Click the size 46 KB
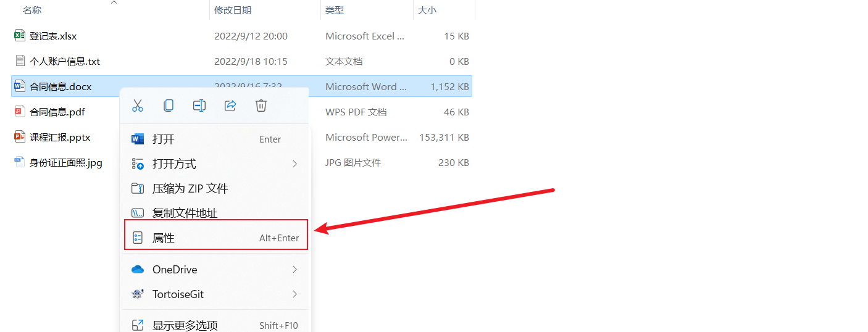This screenshot has width=868, height=332. tap(457, 112)
